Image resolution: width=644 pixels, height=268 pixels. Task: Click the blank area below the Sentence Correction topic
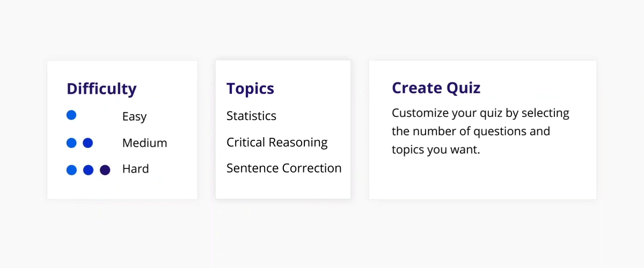tap(283, 187)
